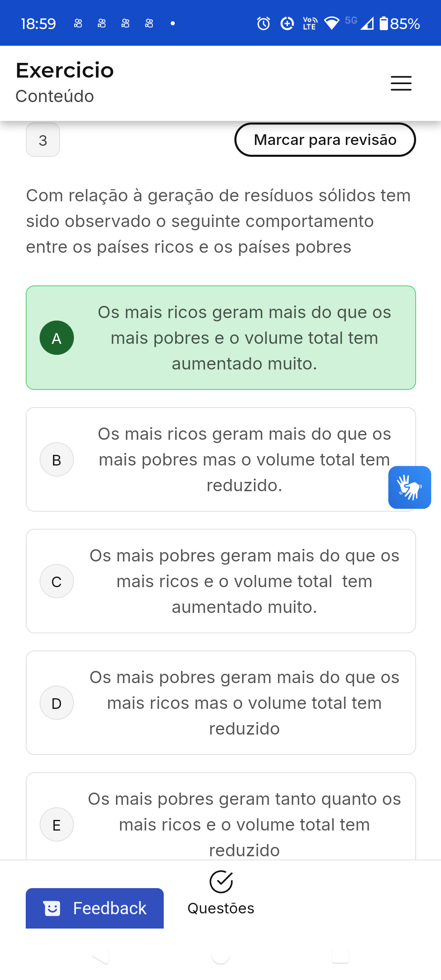Open the hamburger menu
441x980 pixels.
click(401, 83)
